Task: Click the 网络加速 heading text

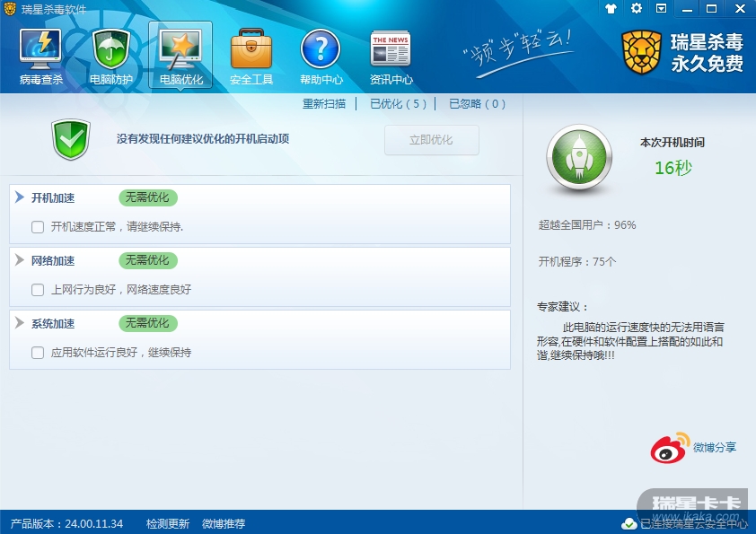Action: [x=53, y=261]
